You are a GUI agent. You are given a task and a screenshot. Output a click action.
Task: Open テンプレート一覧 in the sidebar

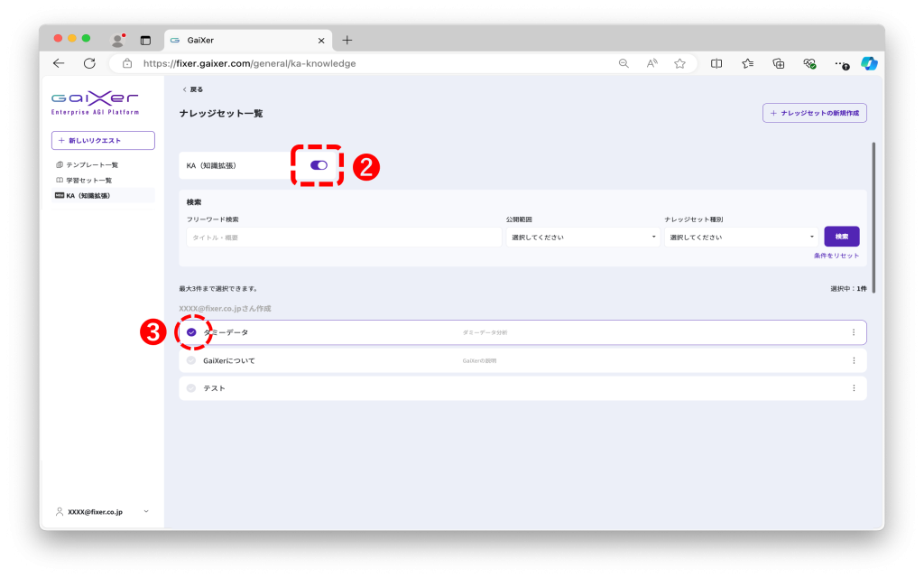click(x=92, y=165)
